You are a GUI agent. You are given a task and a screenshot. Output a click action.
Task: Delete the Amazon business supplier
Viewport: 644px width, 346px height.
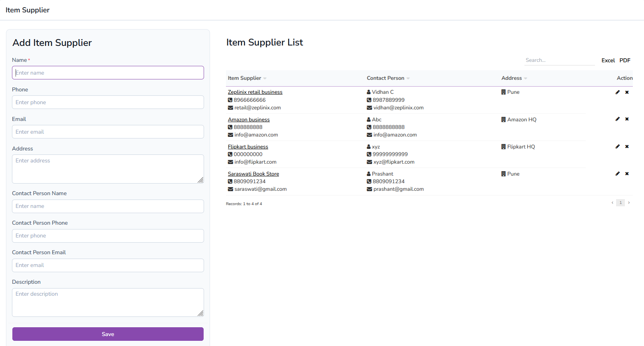pyautogui.click(x=627, y=119)
